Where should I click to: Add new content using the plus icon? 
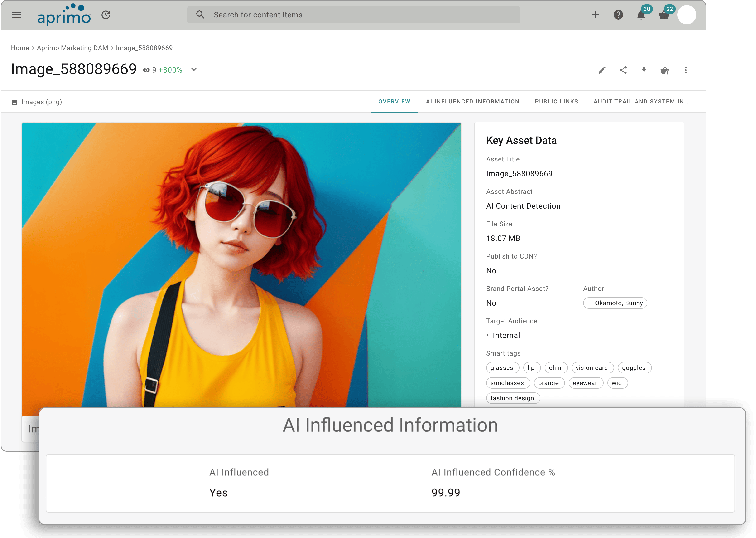(x=596, y=15)
